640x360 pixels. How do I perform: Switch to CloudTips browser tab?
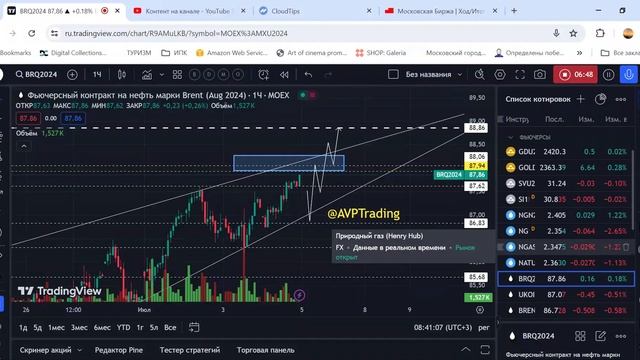tap(315, 11)
